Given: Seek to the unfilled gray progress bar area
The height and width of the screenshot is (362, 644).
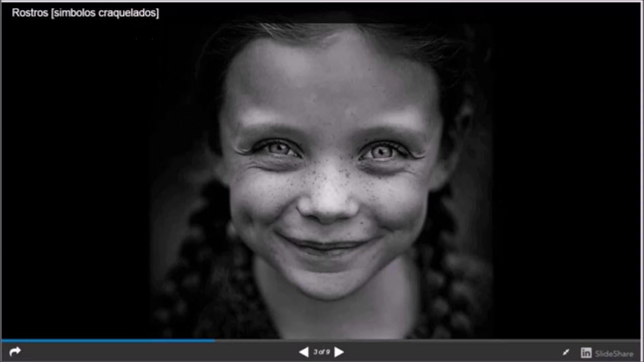Looking at the screenshot, I should click(428, 340).
